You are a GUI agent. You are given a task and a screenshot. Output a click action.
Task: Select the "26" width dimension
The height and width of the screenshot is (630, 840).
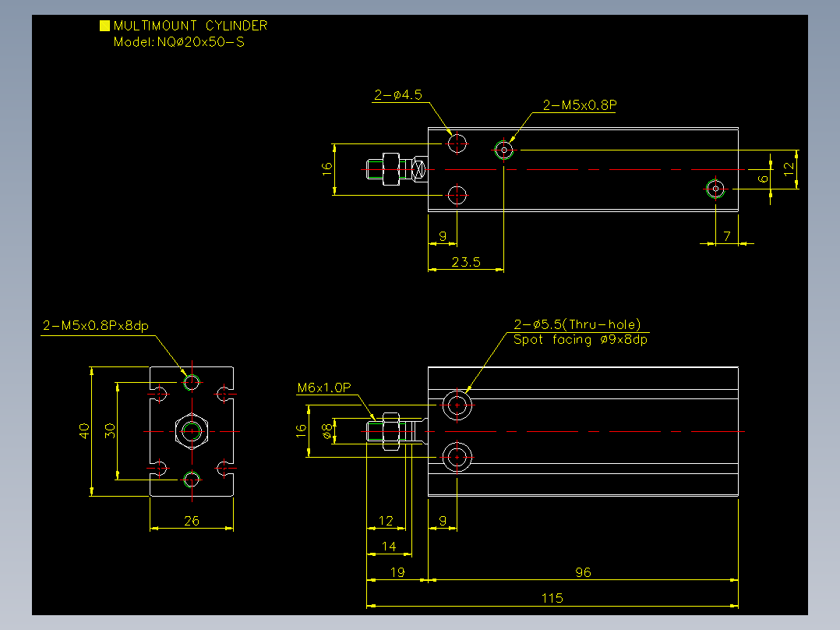coord(192,521)
